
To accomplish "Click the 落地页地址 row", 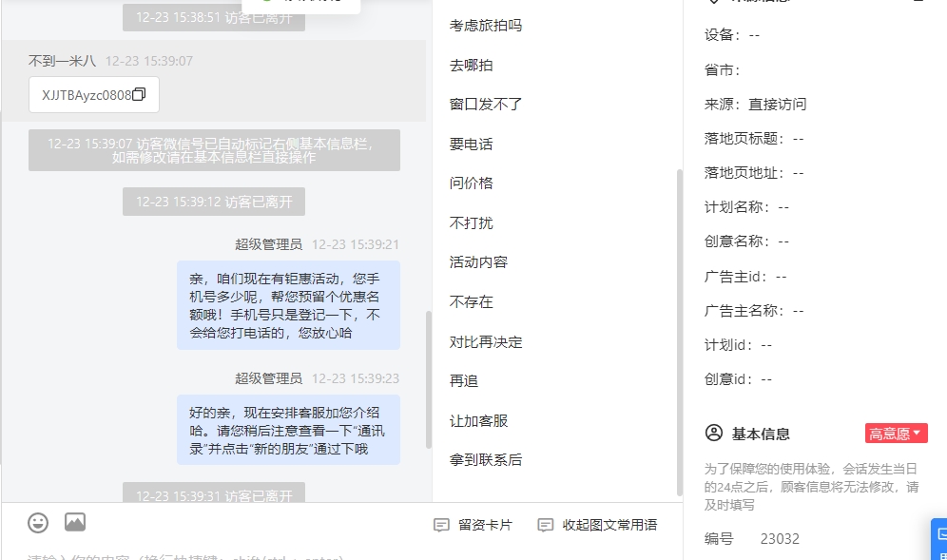I will pos(754,173).
